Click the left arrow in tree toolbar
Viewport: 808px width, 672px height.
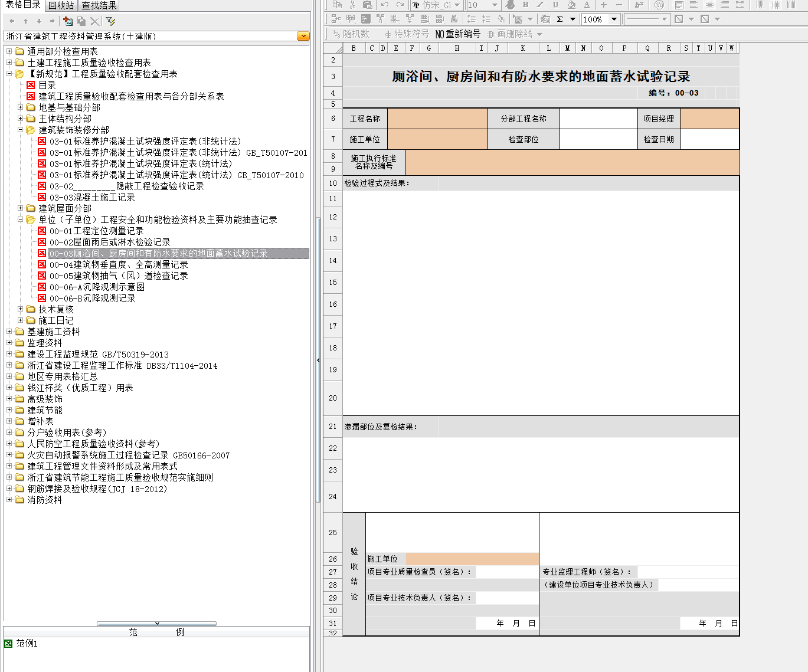coord(12,21)
